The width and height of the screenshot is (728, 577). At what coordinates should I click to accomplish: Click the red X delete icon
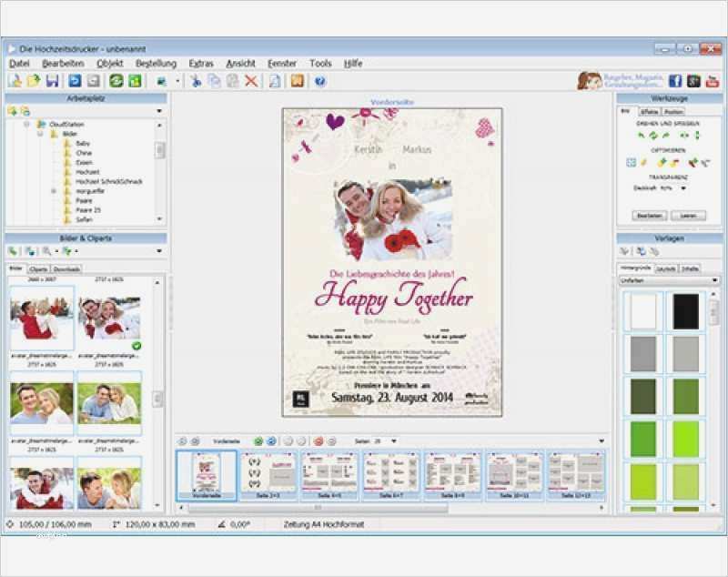251,81
